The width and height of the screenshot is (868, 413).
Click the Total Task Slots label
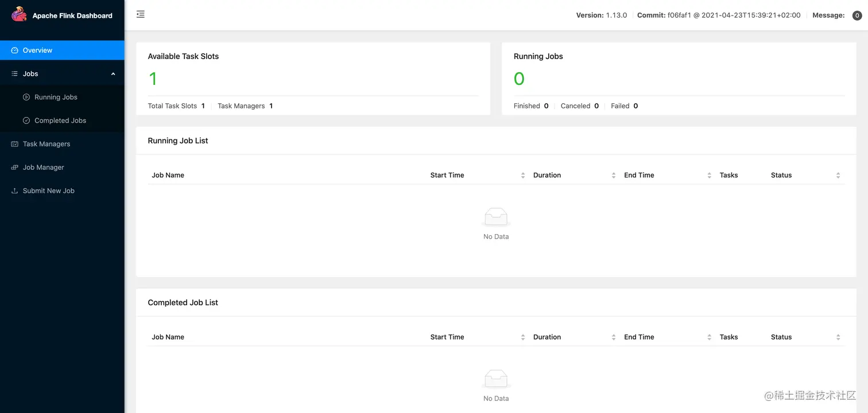point(172,106)
